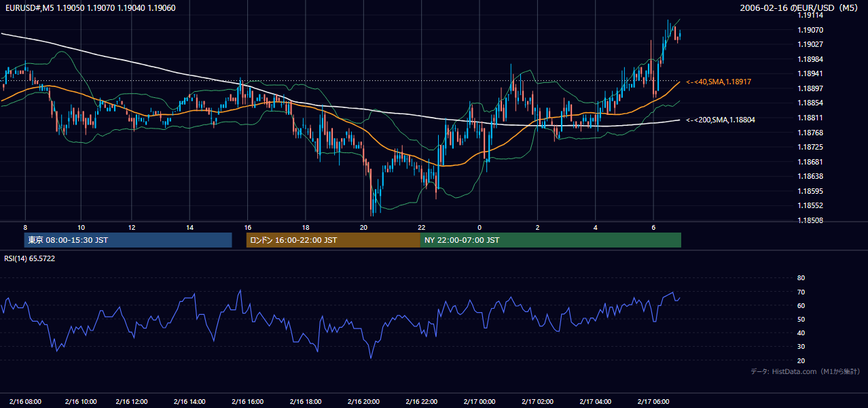Viewport: 868px width, 408px height.
Task: Click the RSI(14) 65.5722 indicator label
Action: pyautogui.click(x=30, y=258)
